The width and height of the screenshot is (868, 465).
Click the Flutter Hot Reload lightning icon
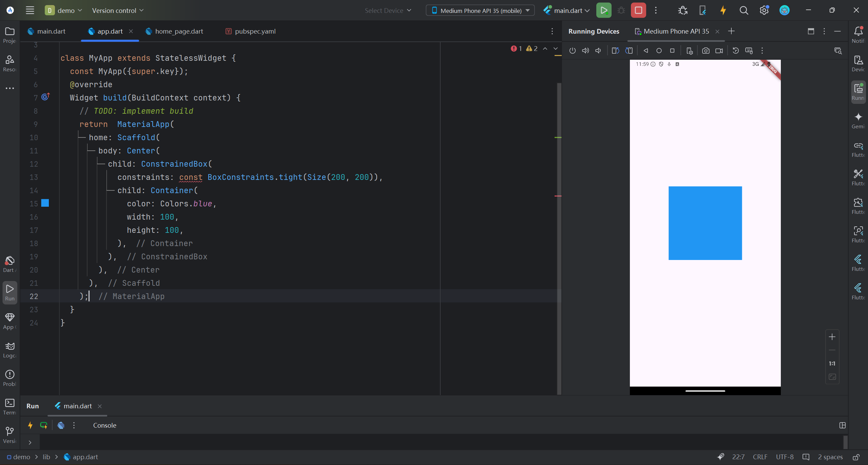coord(723,11)
